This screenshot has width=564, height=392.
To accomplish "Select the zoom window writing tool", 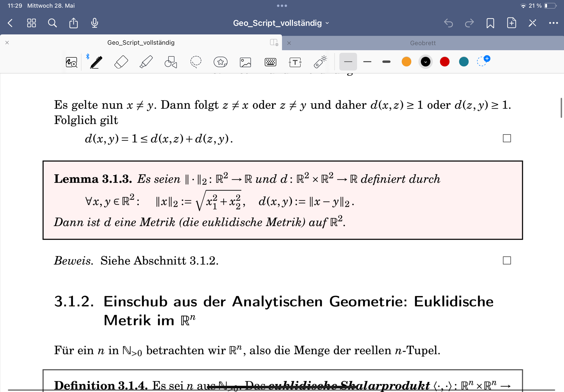I will [x=71, y=62].
